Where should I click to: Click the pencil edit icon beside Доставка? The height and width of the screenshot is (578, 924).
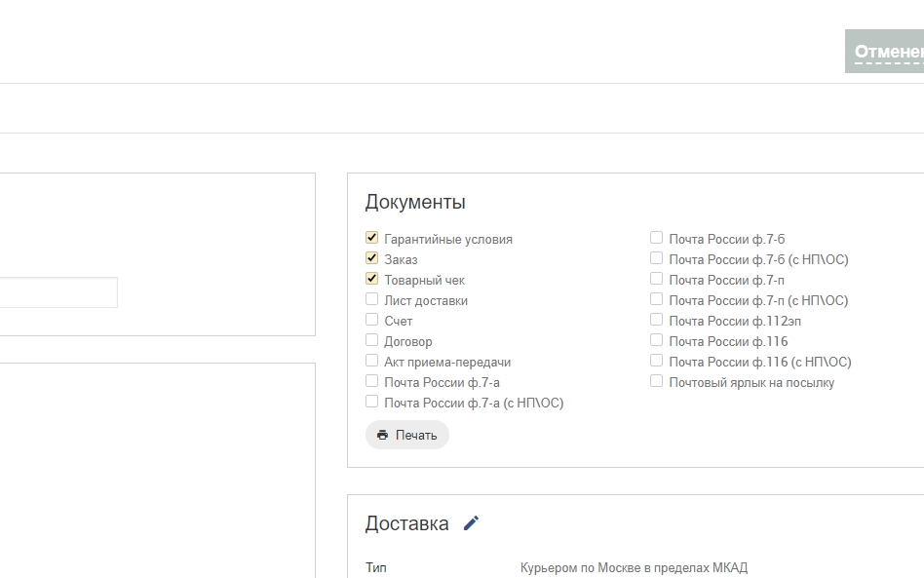pyautogui.click(x=471, y=523)
